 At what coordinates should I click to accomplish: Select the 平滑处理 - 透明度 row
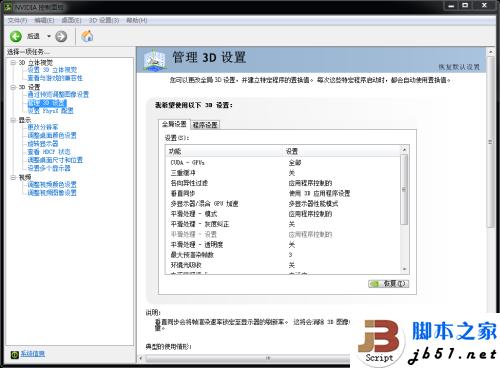pyautogui.click(x=283, y=245)
